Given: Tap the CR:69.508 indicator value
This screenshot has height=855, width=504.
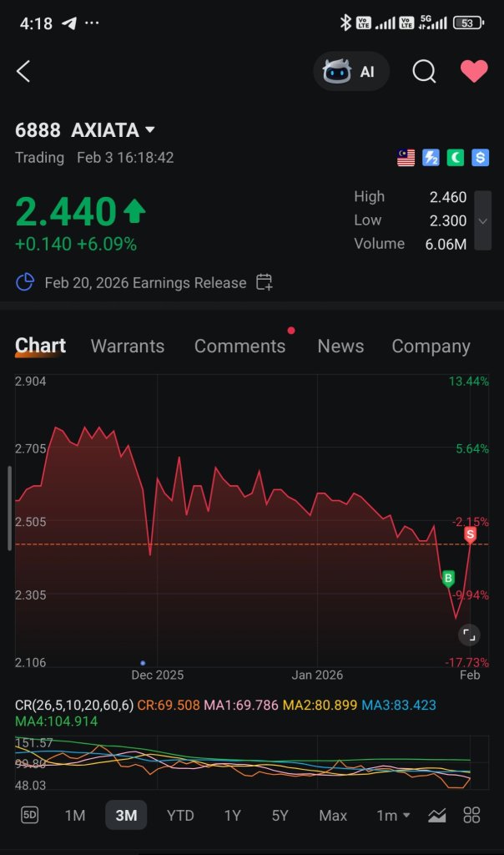Looking at the screenshot, I should (169, 705).
